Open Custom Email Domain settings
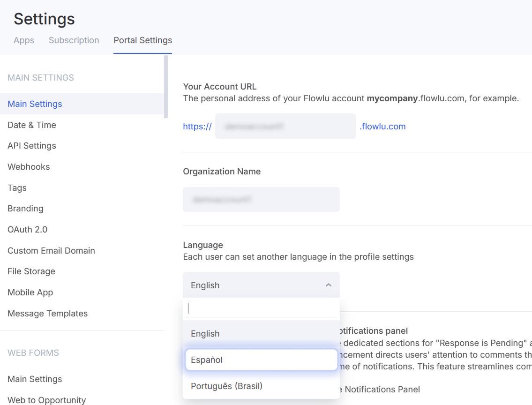Image resolution: width=532 pixels, height=405 pixels. point(51,251)
